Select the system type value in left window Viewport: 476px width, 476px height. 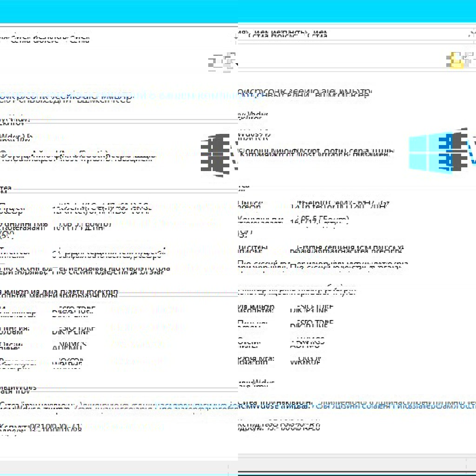click(x=107, y=254)
